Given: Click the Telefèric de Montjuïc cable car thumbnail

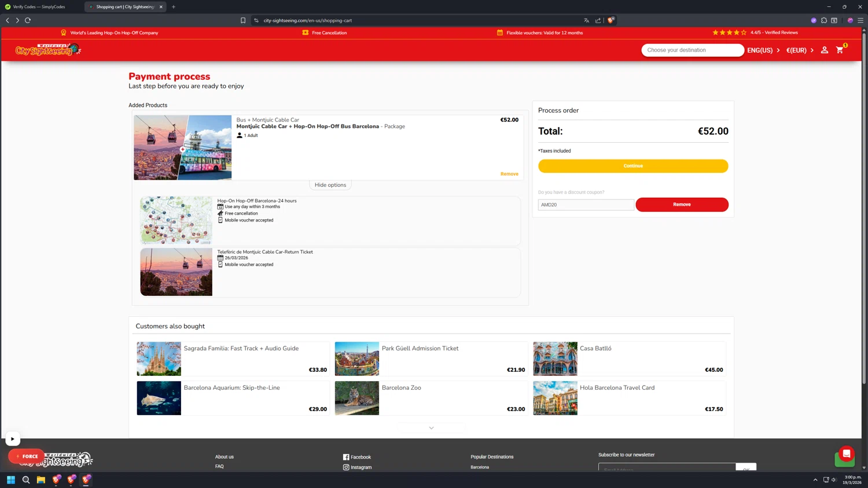Looking at the screenshot, I should (176, 272).
